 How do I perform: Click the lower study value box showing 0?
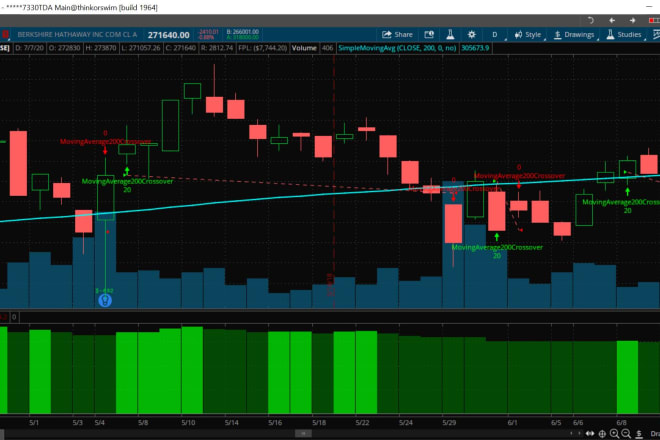(14, 317)
